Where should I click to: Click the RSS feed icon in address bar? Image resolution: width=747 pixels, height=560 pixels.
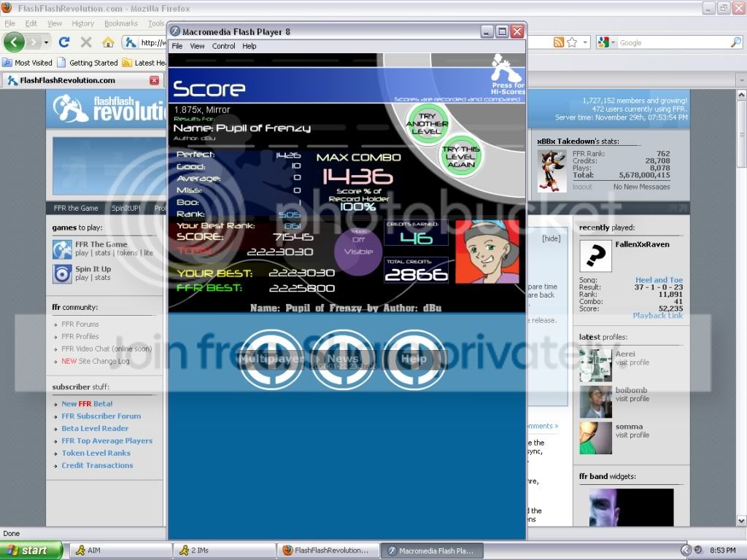[x=559, y=42]
